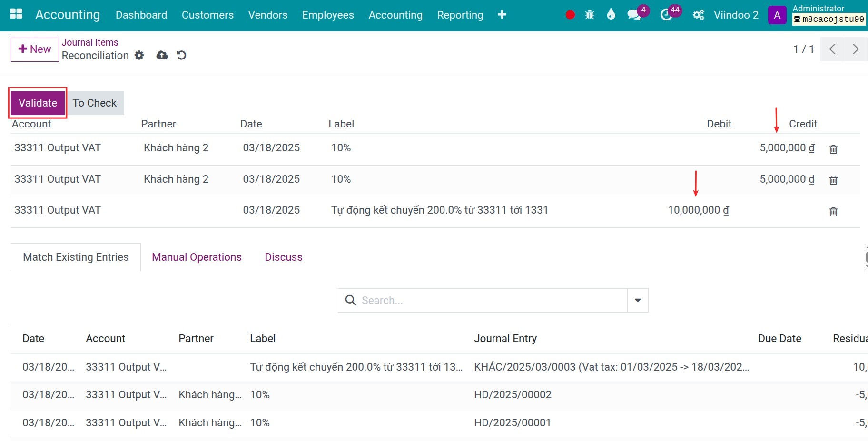
Task: Open the Customers menu
Action: (207, 15)
